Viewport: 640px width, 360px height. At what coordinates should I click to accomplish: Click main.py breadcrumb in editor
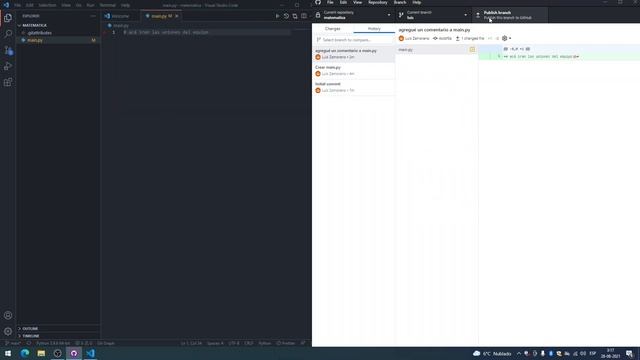[118, 26]
